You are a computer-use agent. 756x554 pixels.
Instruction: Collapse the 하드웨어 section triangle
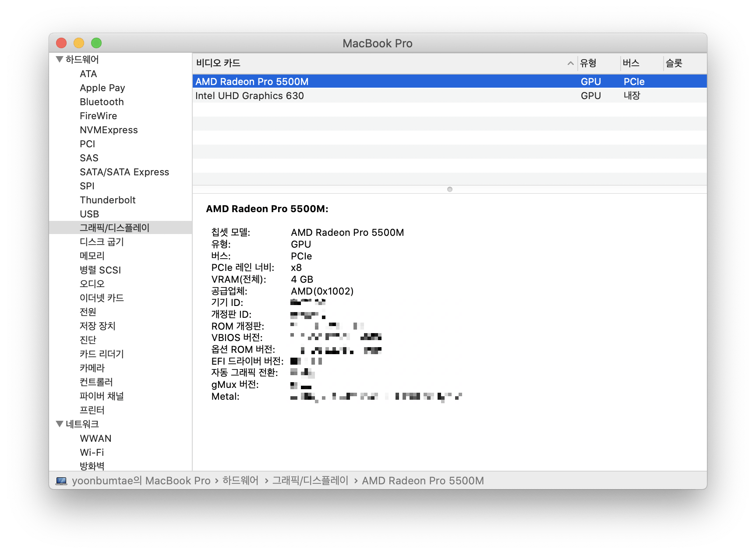click(60, 59)
